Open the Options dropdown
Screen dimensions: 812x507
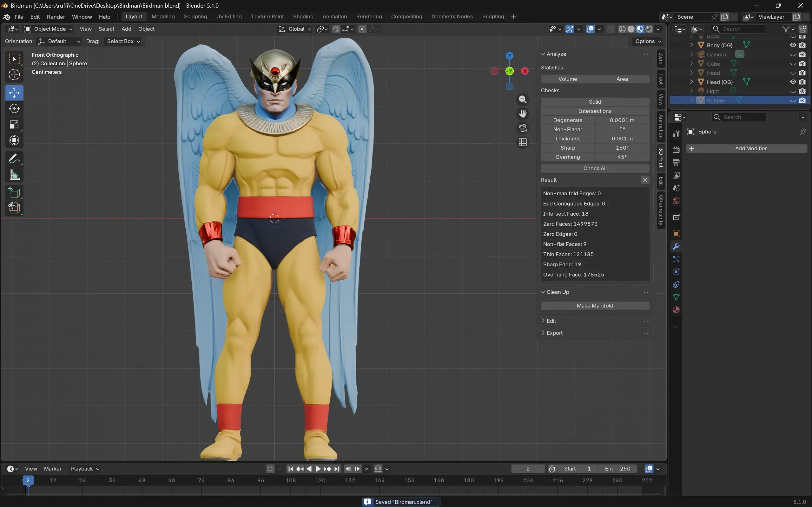tap(648, 41)
